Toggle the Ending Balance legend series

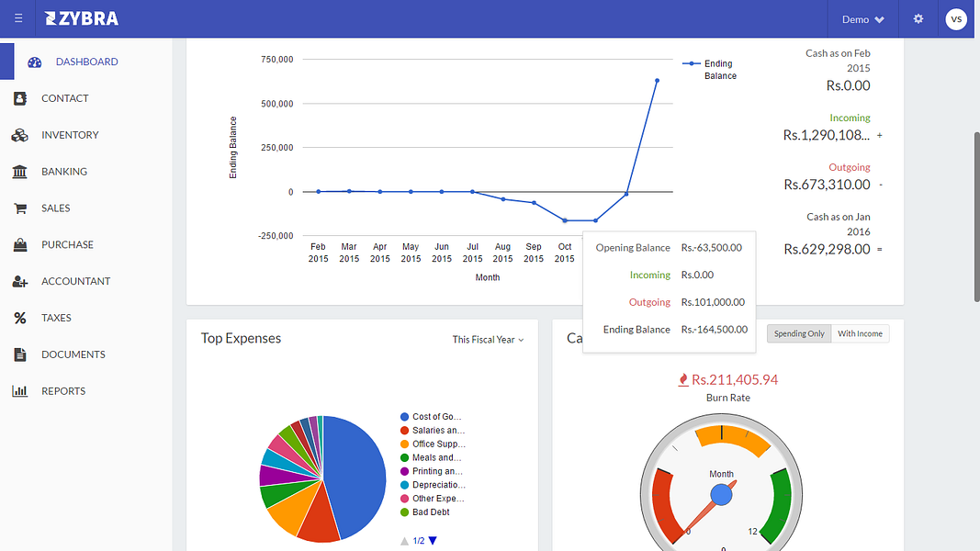709,70
